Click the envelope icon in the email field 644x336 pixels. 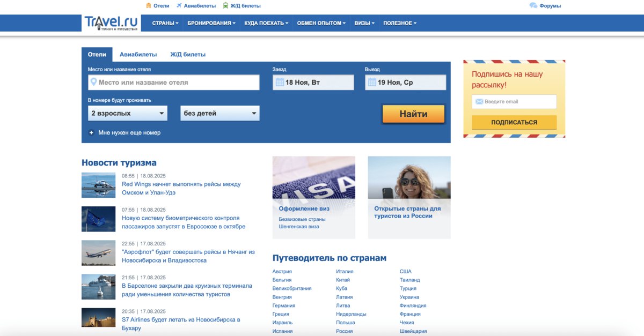point(479,101)
